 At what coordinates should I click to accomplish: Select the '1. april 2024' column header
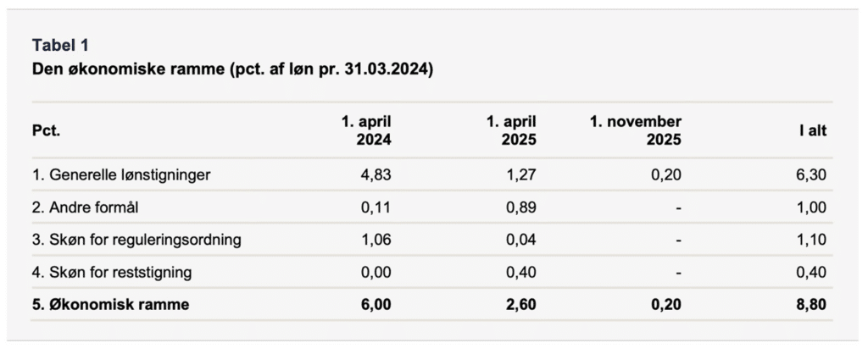(x=366, y=130)
